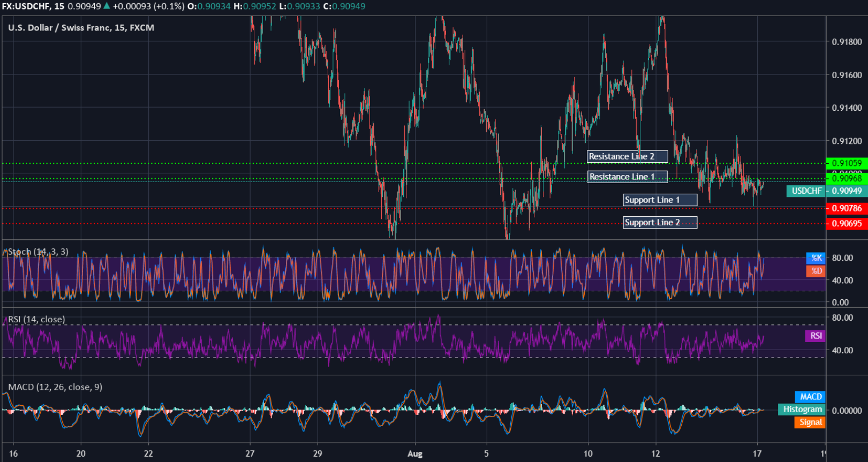
Task: Click date 16 on the time axis
Action: coord(13,453)
